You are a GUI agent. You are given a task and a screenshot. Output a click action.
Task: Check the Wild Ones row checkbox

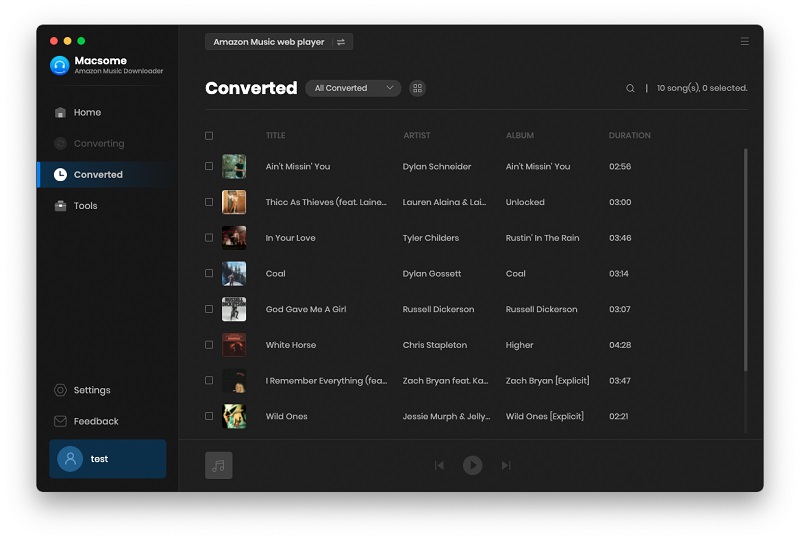click(209, 416)
